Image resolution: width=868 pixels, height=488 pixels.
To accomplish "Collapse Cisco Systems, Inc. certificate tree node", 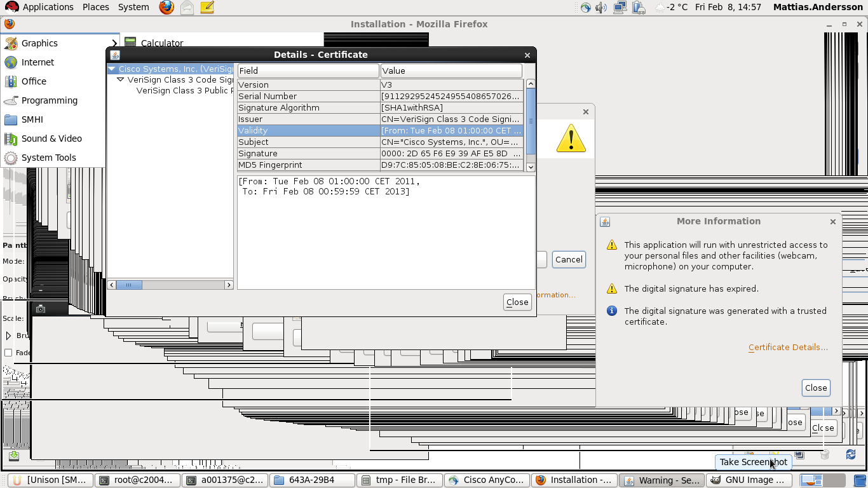I will pos(112,69).
